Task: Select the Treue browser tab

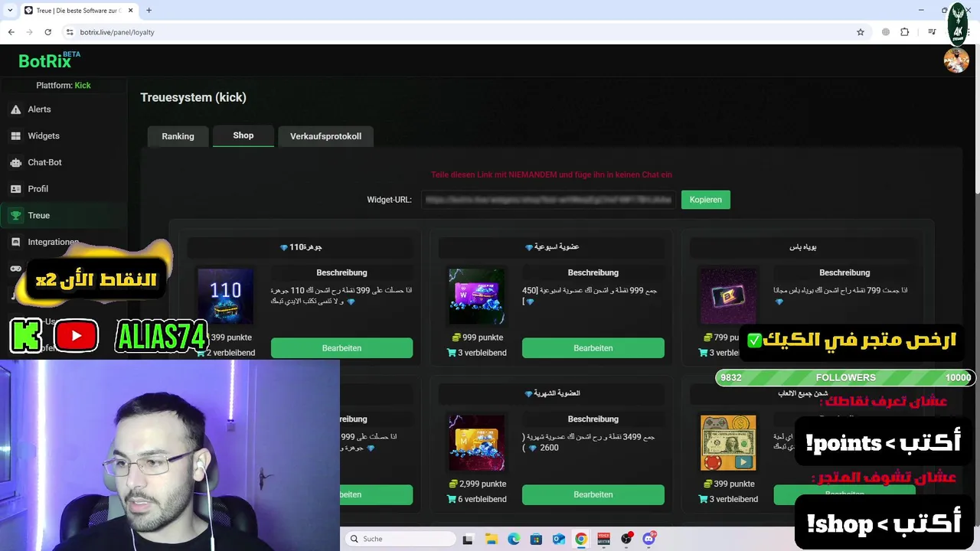Action: click(x=78, y=11)
